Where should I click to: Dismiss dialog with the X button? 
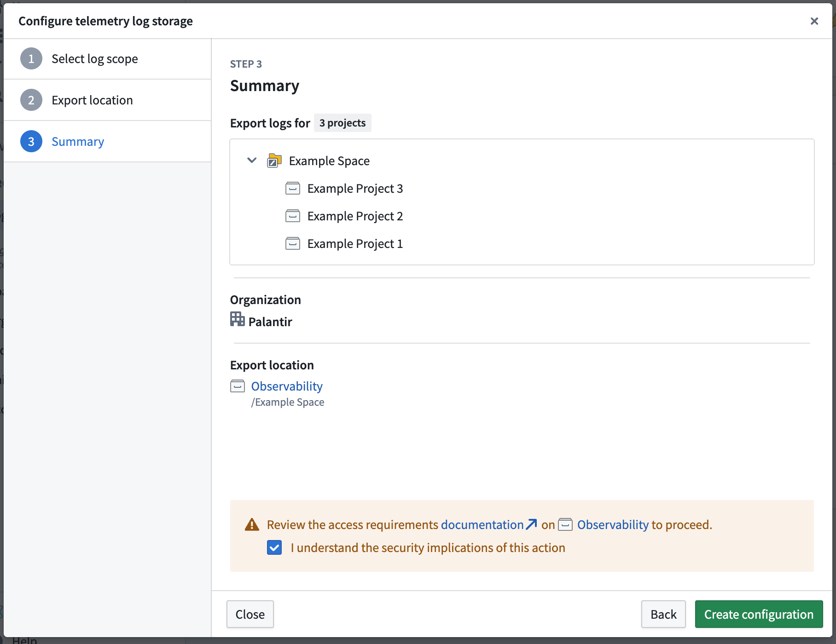(814, 21)
